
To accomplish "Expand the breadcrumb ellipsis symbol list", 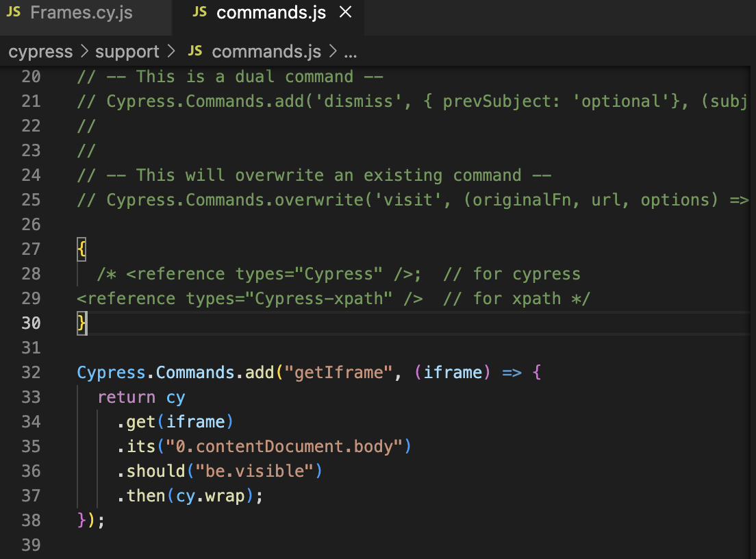I will [351, 53].
